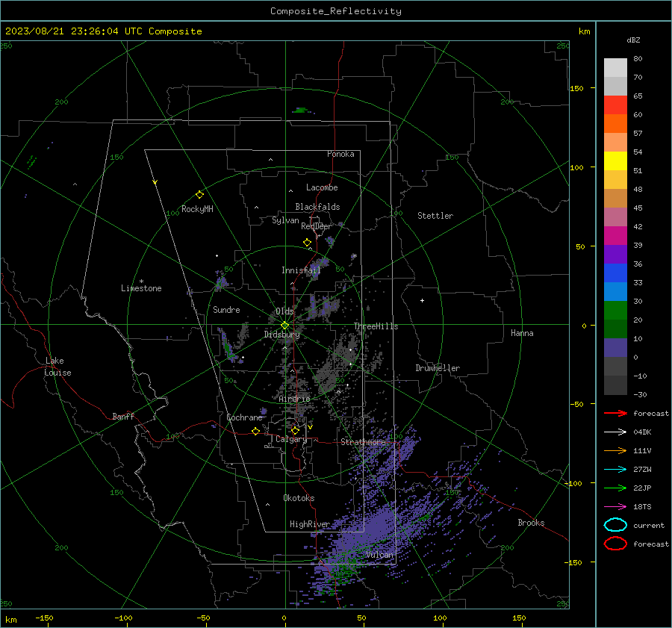This screenshot has width=672, height=628.
Task: Click the Sundre map label
Action: [226, 310]
